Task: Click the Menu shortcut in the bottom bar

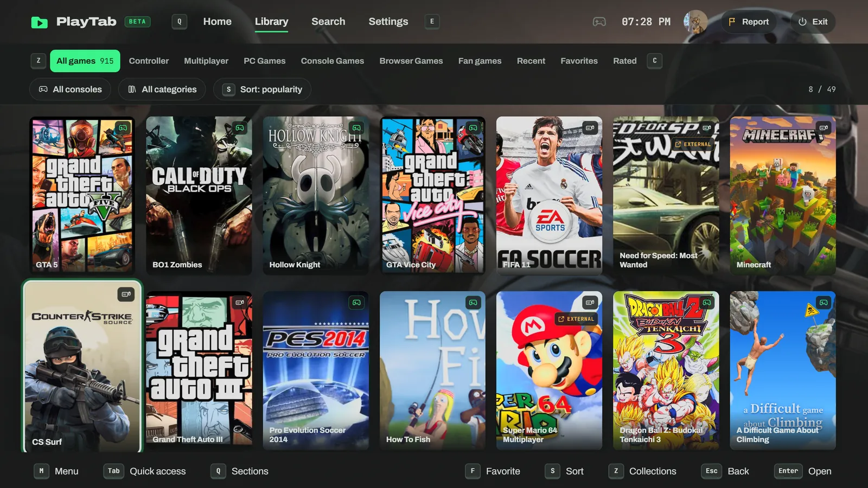Action: tap(56, 471)
